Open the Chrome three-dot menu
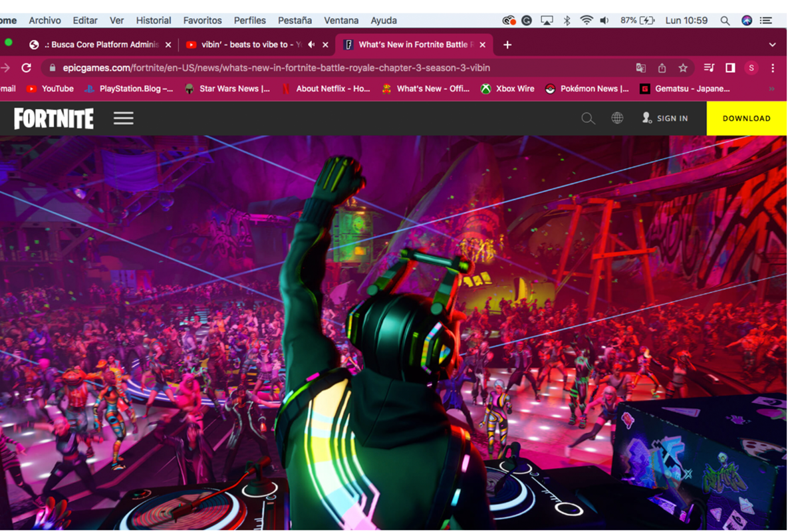The image size is (798, 532). [773, 68]
